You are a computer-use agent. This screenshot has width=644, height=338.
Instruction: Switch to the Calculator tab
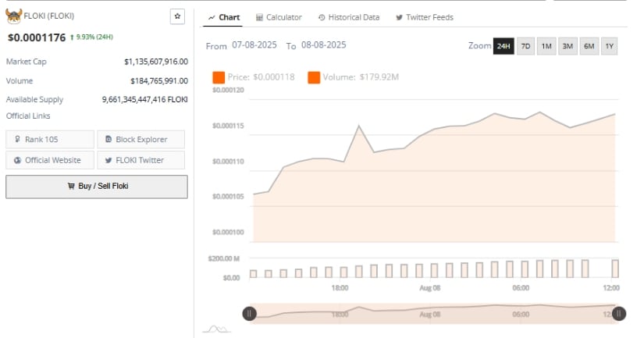coord(279,17)
